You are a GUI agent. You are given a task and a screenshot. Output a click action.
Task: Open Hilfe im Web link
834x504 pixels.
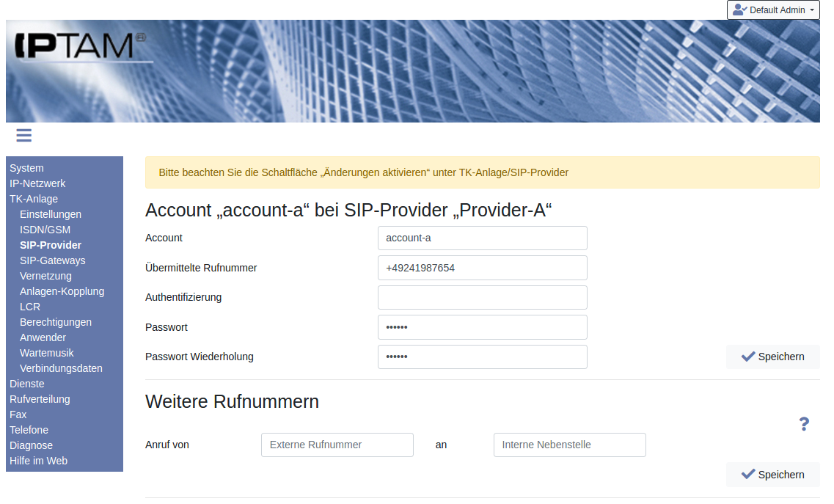coord(38,461)
